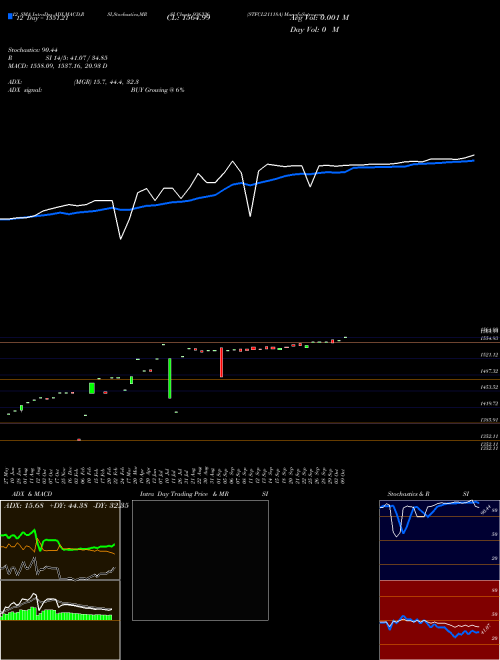Click the deepest dip of the white price line
This screenshot has height=660, width=500.
[121, 239]
